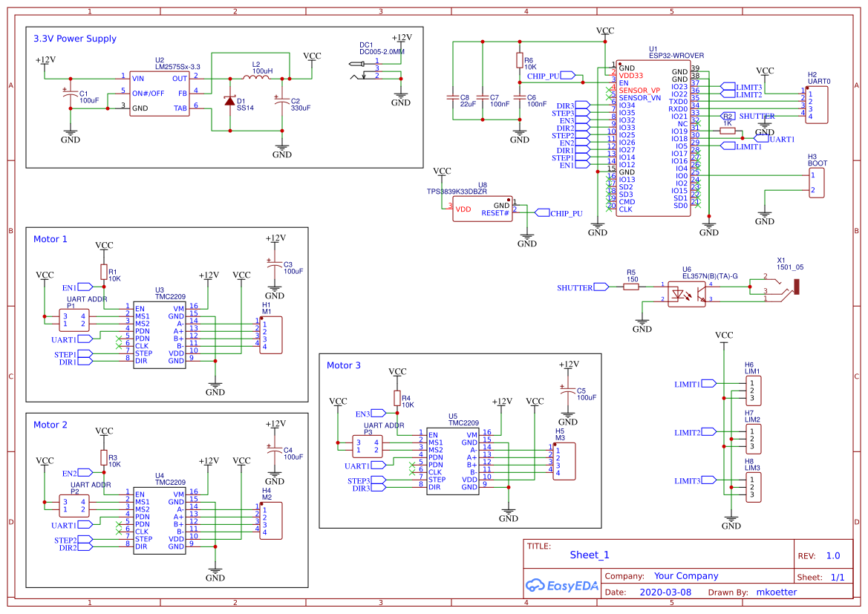Click the "Your Company" company field
The image size is (868, 614).
686,576
